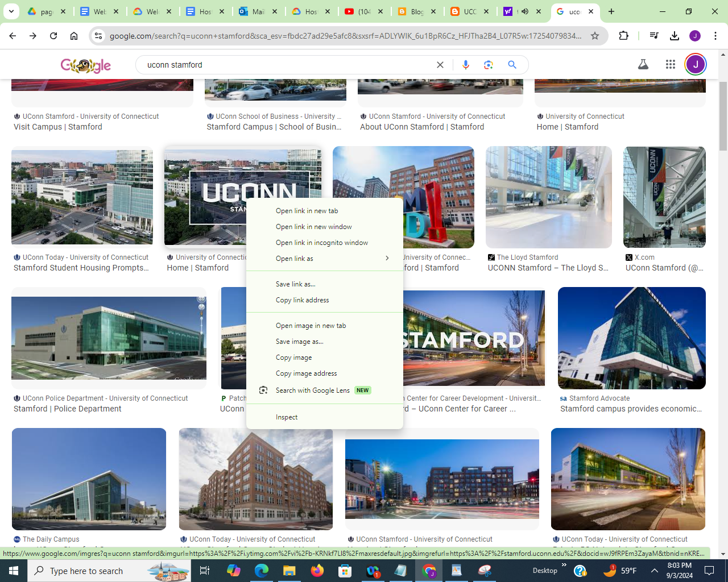Open the Google account avatar
This screenshot has width=728, height=582.
click(x=696, y=64)
